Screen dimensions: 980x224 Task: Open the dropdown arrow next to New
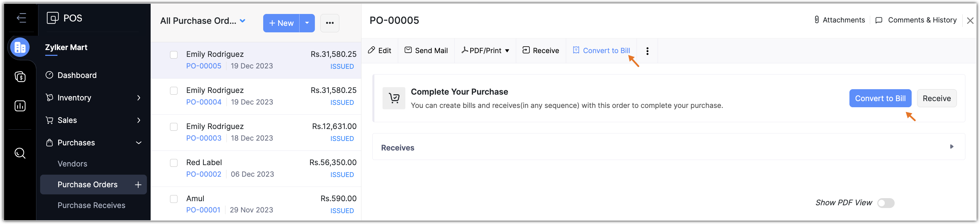[307, 23]
